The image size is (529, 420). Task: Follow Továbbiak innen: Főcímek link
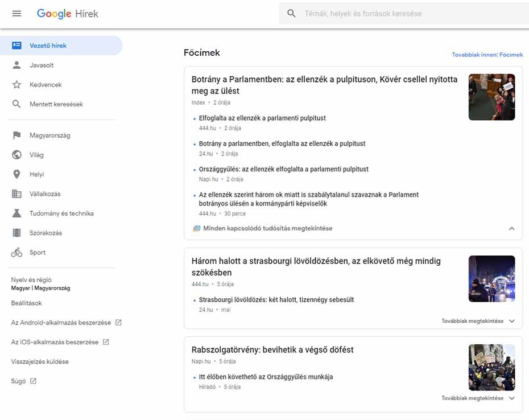click(487, 55)
